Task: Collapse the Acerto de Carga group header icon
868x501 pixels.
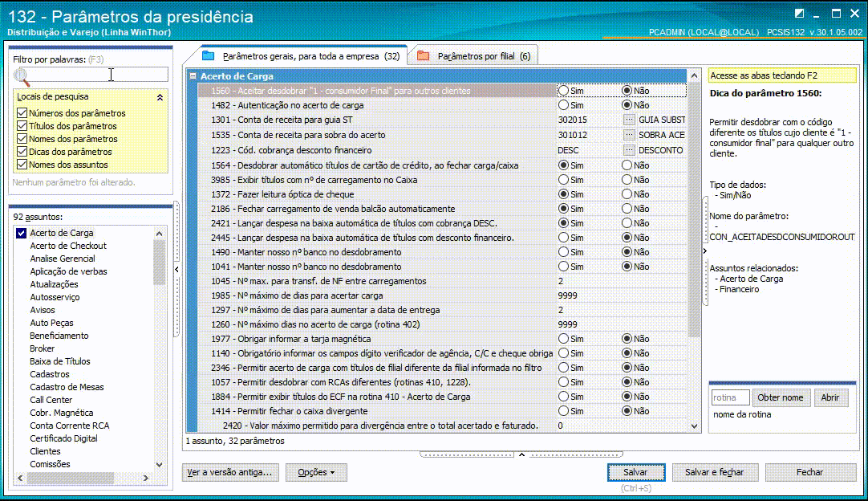Action: point(193,76)
